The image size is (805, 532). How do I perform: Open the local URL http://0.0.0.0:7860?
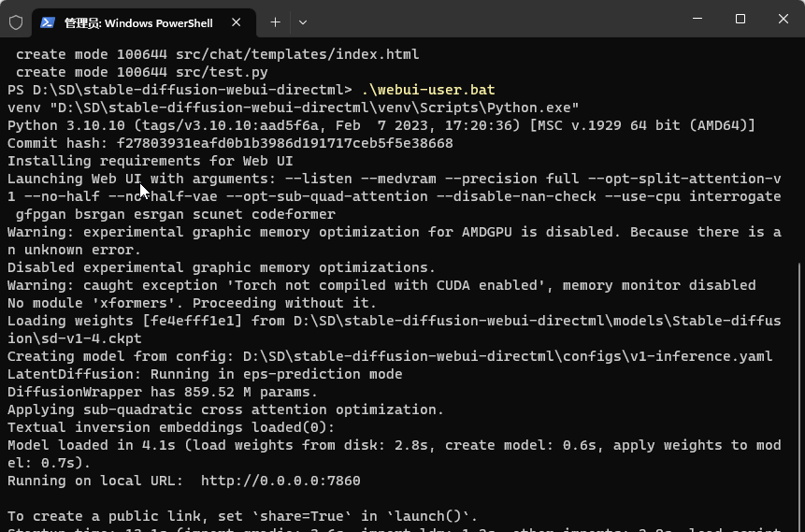[x=280, y=481]
